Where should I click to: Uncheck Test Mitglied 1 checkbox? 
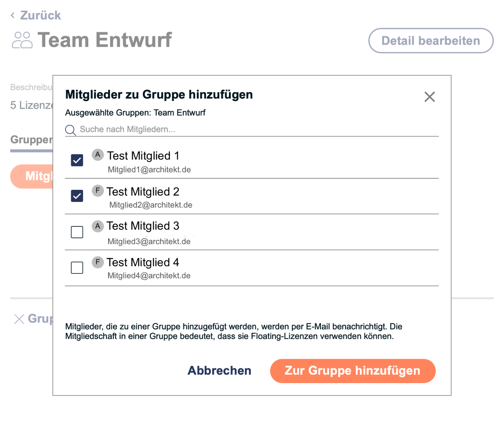(x=77, y=160)
